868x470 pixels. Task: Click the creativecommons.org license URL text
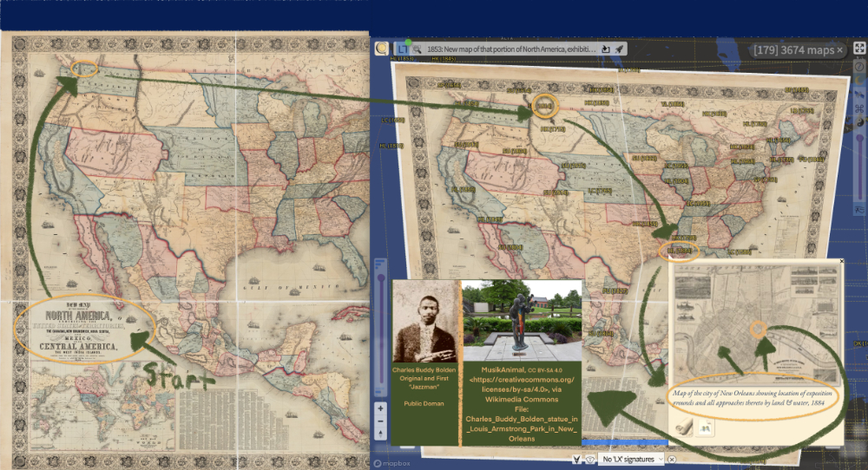[x=522, y=384]
